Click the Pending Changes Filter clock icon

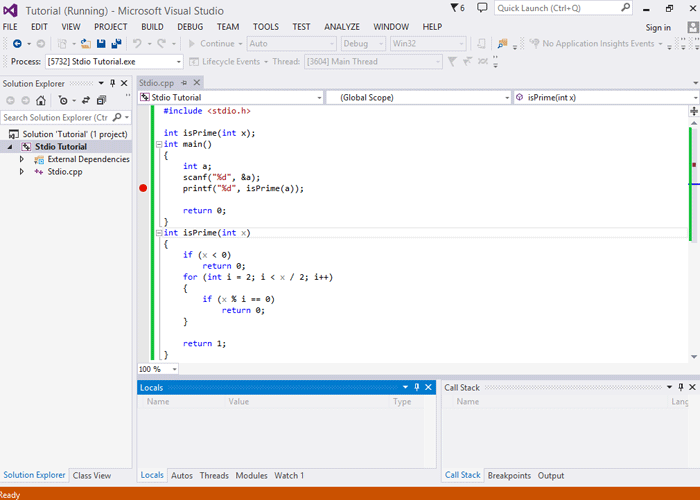tap(63, 100)
